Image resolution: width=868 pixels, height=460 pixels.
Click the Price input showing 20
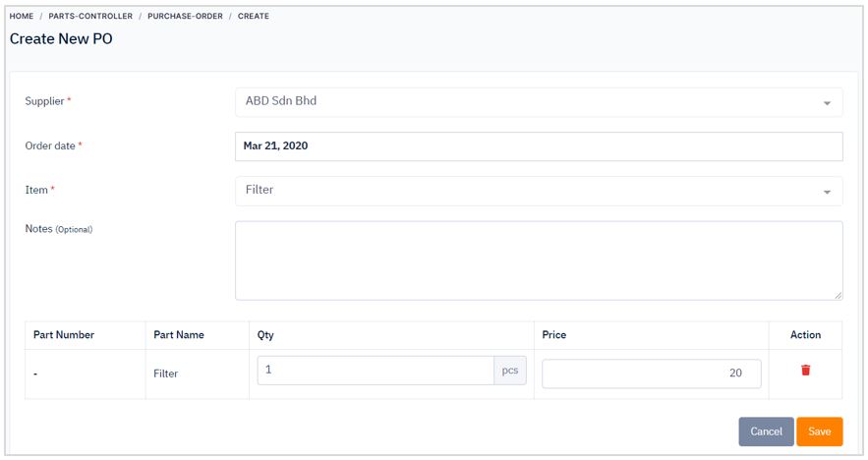coord(652,374)
